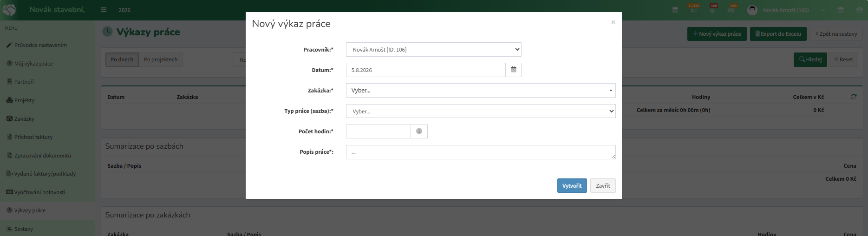Screen dimensions: 868x236
Task: Click the Summarizace po sazbách heading
Action: pos(144,146)
